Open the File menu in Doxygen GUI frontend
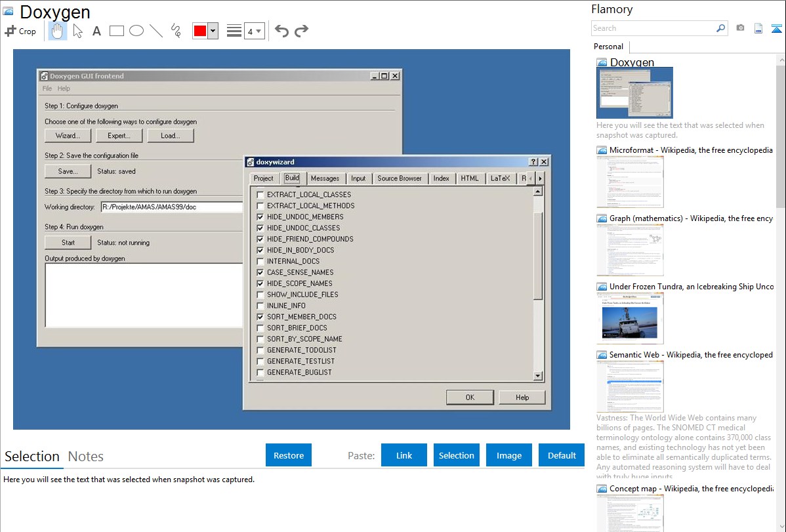This screenshot has width=786, height=532. (x=47, y=89)
